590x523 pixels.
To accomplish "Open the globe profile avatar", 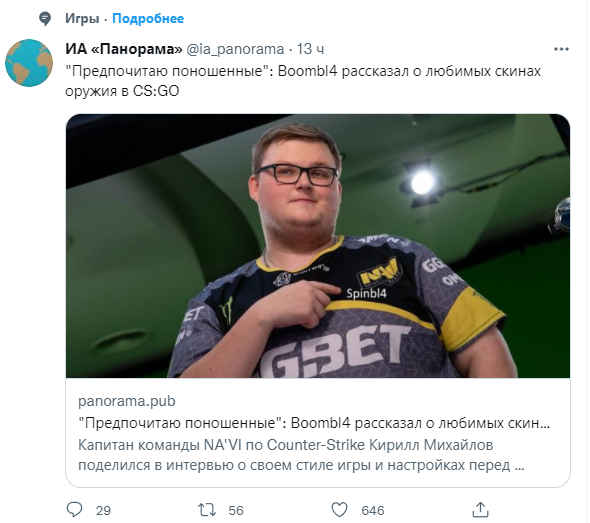I will (x=29, y=63).
